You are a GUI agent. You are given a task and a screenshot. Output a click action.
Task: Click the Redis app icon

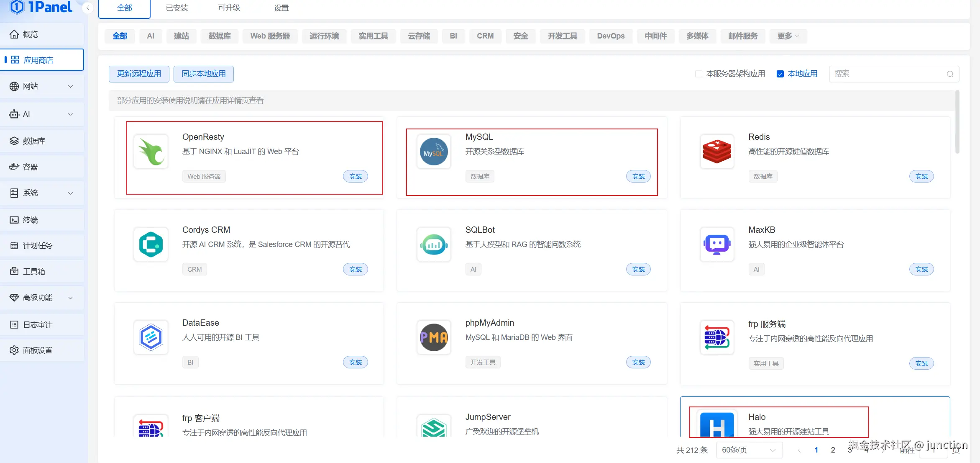[717, 152]
